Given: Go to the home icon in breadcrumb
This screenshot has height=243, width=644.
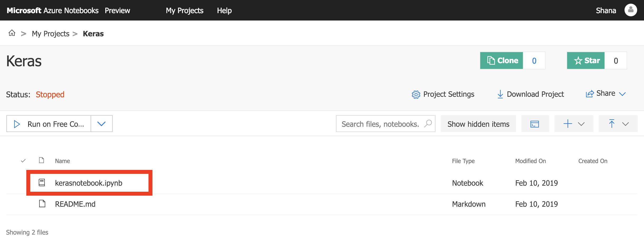Looking at the screenshot, I should (x=12, y=33).
